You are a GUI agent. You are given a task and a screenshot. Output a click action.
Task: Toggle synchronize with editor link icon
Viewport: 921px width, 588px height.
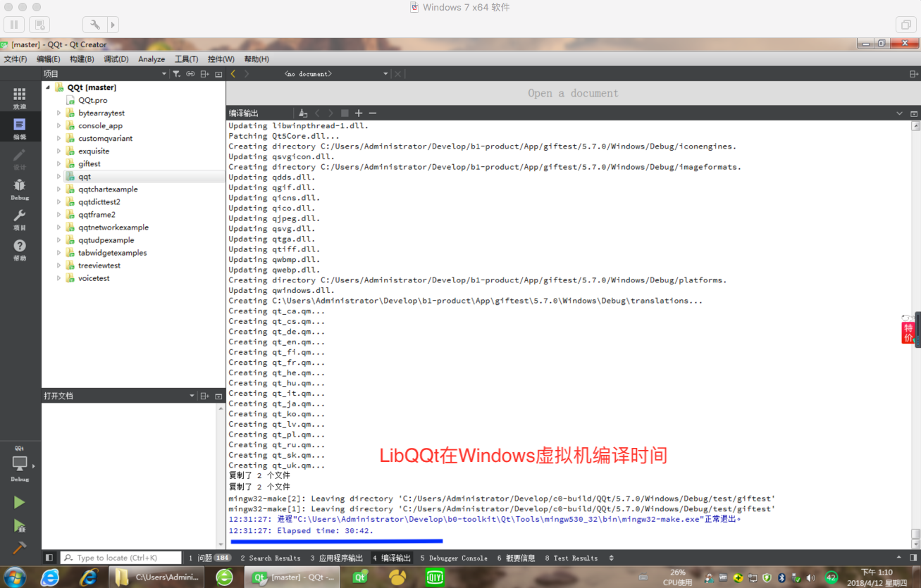(x=190, y=73)
